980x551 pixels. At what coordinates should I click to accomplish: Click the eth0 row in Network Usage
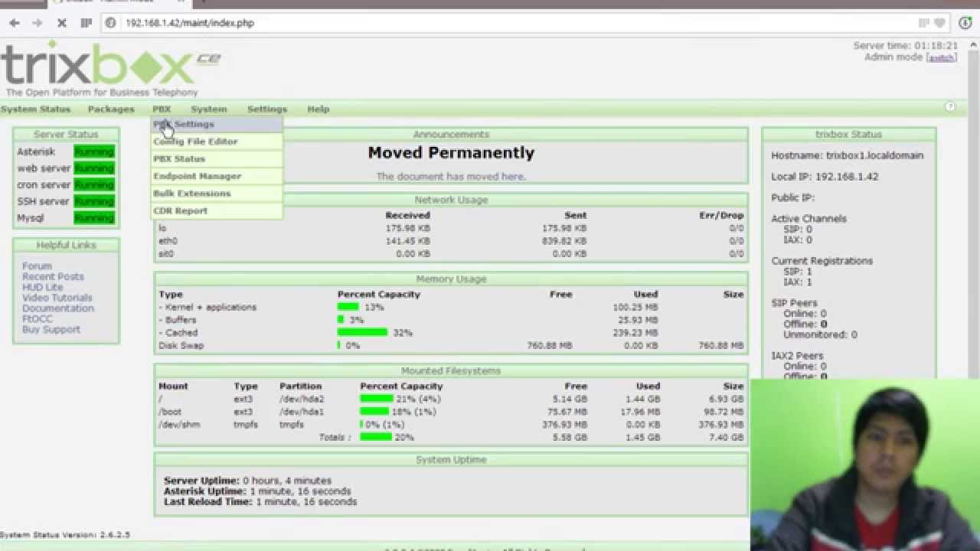pos(451,241)
